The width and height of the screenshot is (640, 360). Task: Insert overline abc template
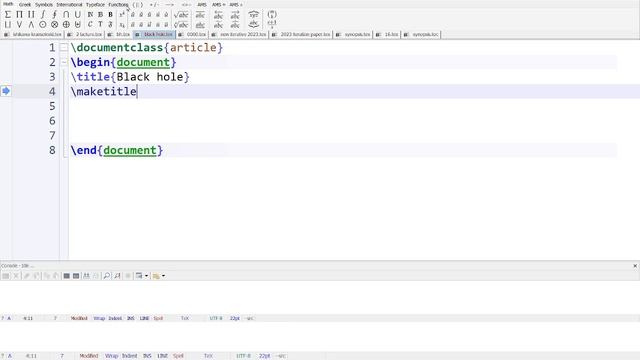[x=200, y=15]
